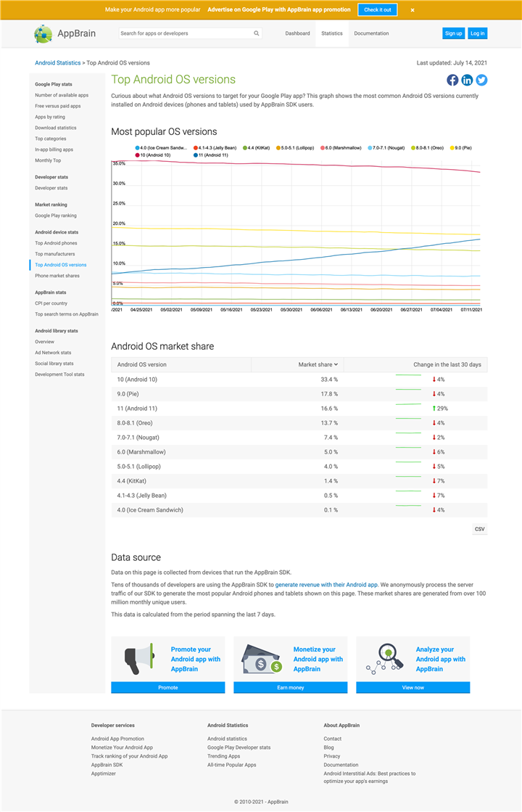Viewport: 522px width, 812px height.
Task: Open footer Android App Promotion link
Action: click(117, 739)
